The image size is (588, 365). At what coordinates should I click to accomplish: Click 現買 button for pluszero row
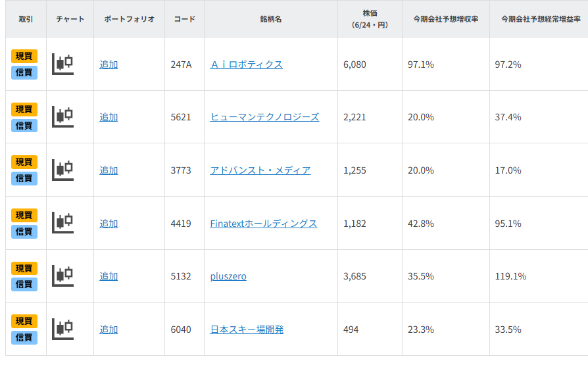pyautogui.click(x=24, y=268)
